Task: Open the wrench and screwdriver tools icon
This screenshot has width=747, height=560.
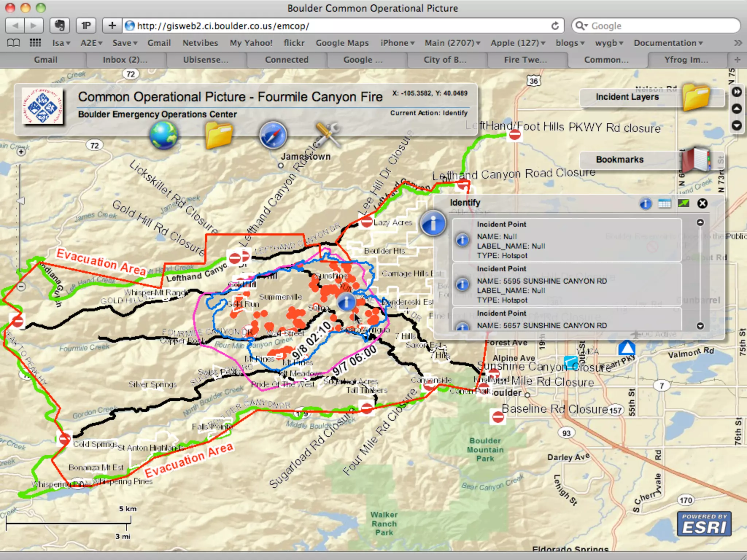Action: [327, 135]
